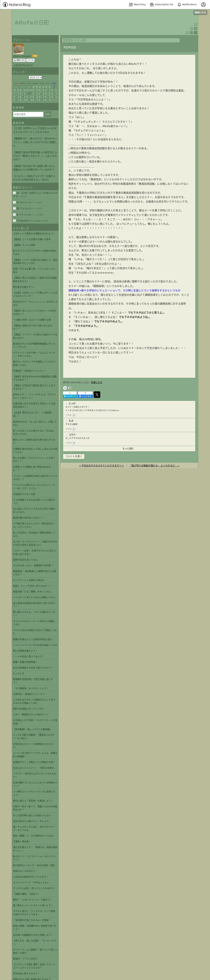Open 「画像で検索」で遊ぼう！ link
Viewport: 210px width, 980px height.
pyautogui.click(x=26, y=894)
